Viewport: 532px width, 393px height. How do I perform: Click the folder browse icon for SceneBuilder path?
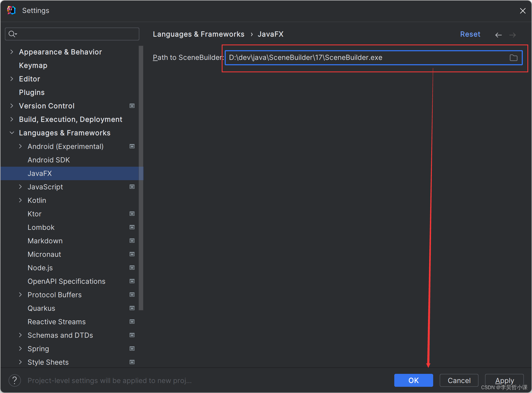[513, 57]
